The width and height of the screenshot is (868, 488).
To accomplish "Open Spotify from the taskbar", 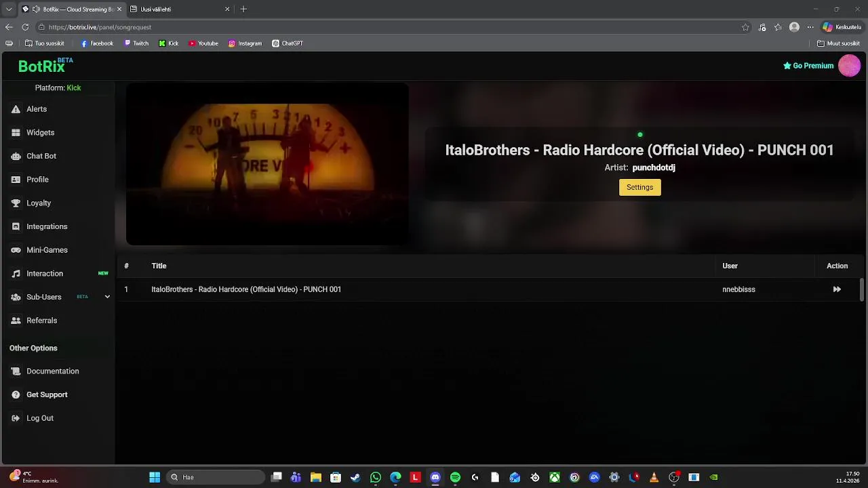I will 455,477.
